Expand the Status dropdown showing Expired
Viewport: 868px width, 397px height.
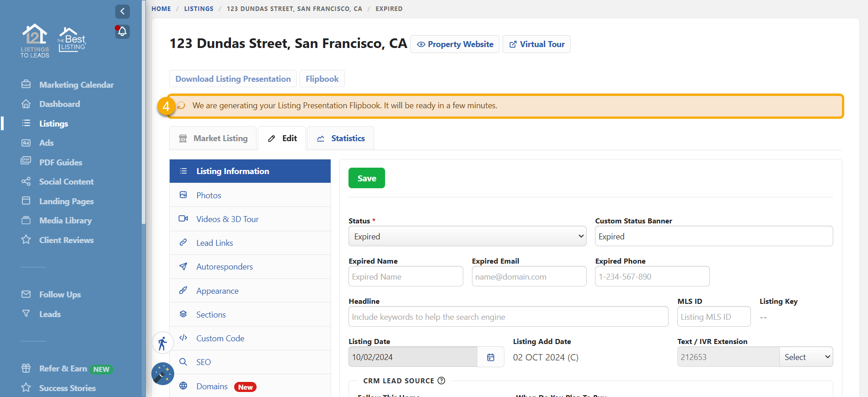[x=467, y=237]
